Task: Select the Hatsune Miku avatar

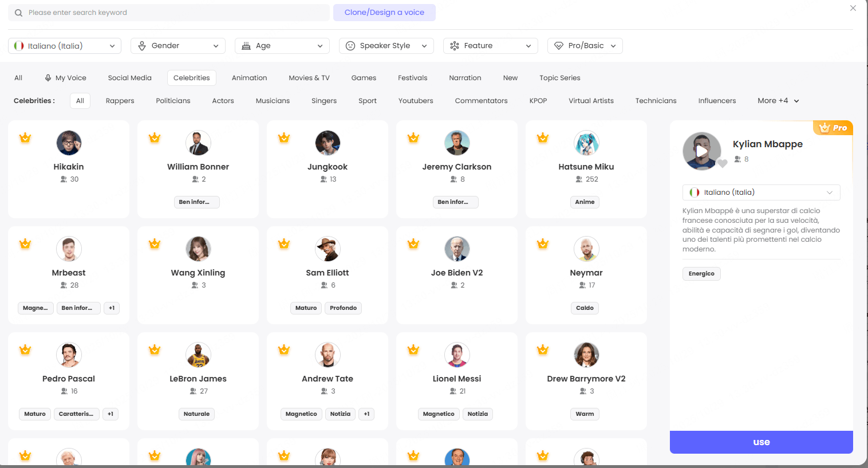Action: (586, 143)
